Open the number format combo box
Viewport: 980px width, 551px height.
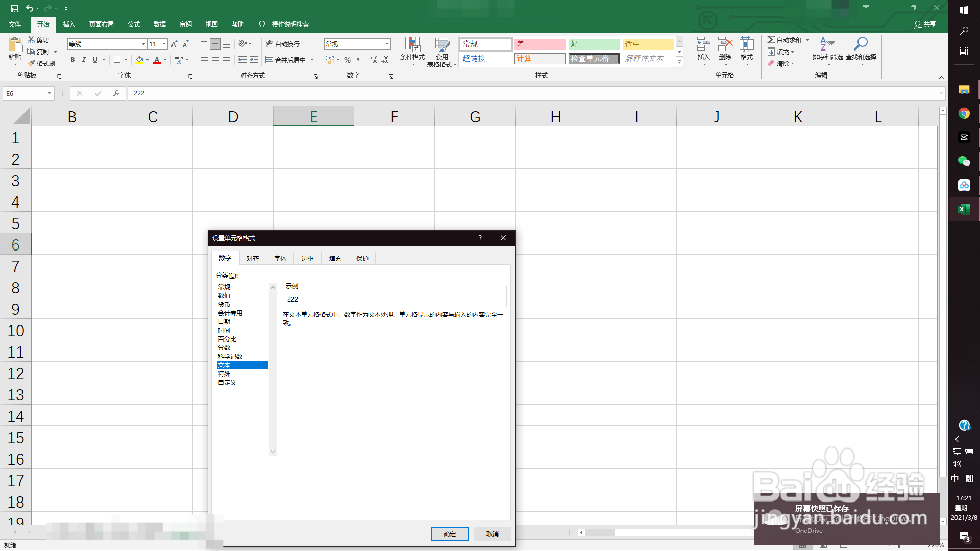[387, 44]
